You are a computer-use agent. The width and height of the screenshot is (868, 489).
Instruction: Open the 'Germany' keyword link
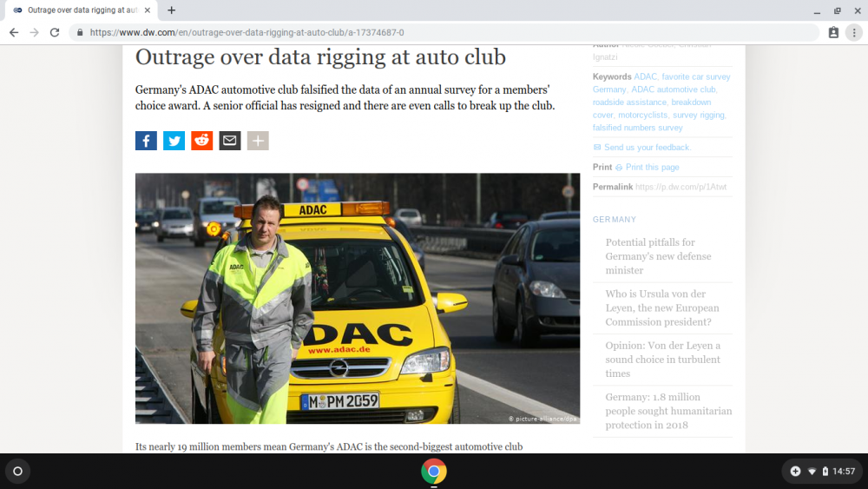(x=609, y=89)
